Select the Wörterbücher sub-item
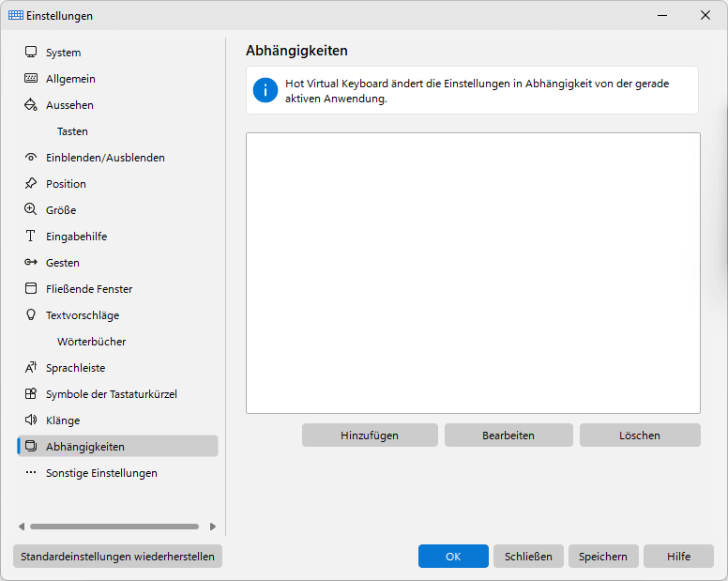Screen dimensions: 728x581 pos(117,342)
